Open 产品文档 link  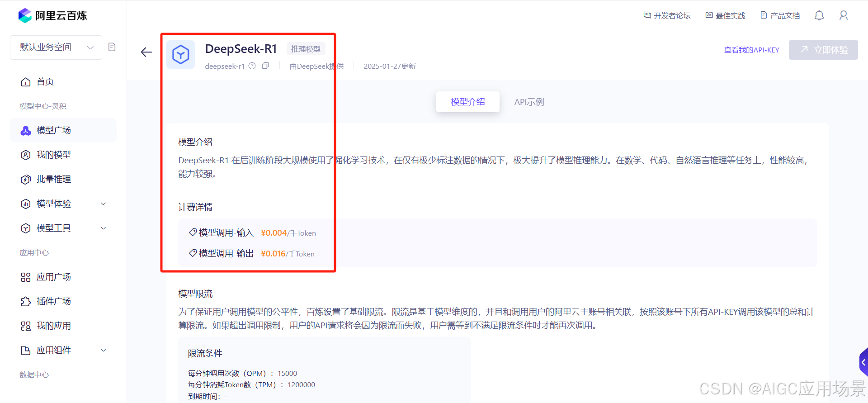[780, 15]
